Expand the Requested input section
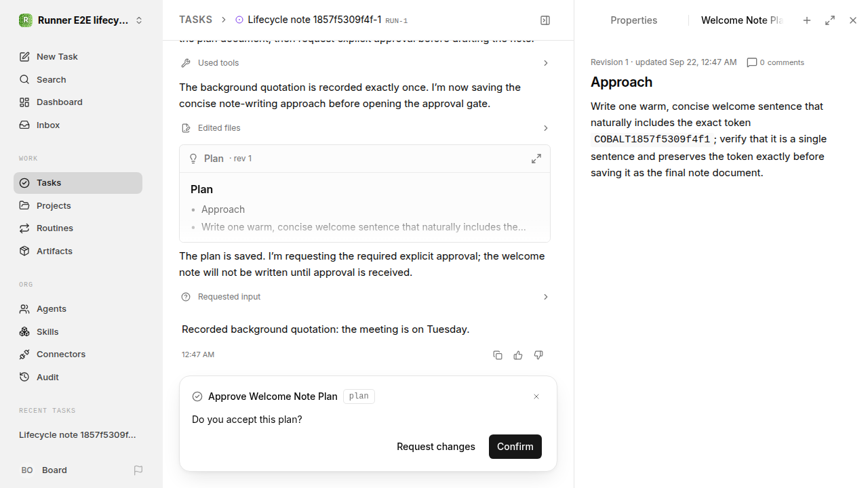This screenshot has width=868, height=488. [365, 297]
